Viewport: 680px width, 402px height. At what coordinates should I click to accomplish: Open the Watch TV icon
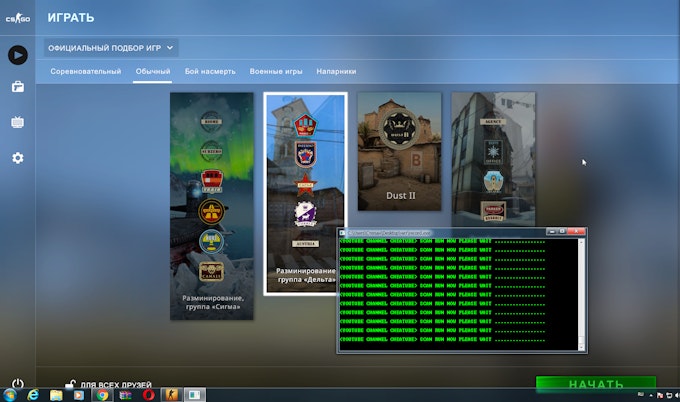click(18, 122)
